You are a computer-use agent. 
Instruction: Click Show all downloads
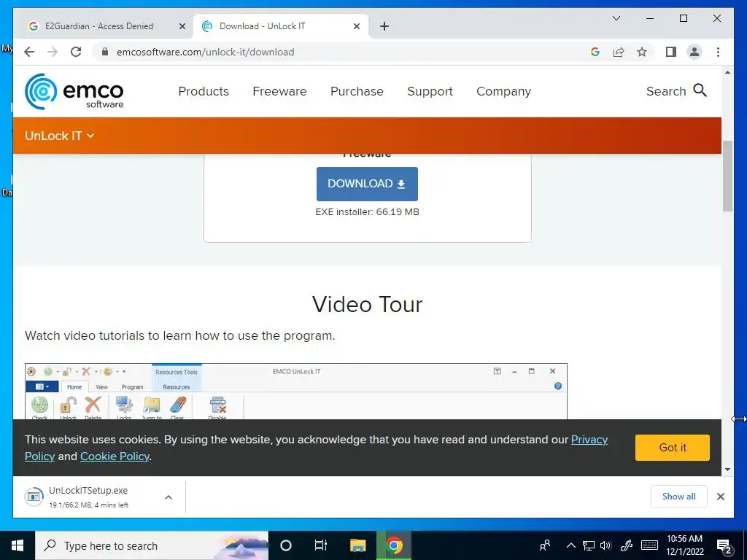pos(679,497)
